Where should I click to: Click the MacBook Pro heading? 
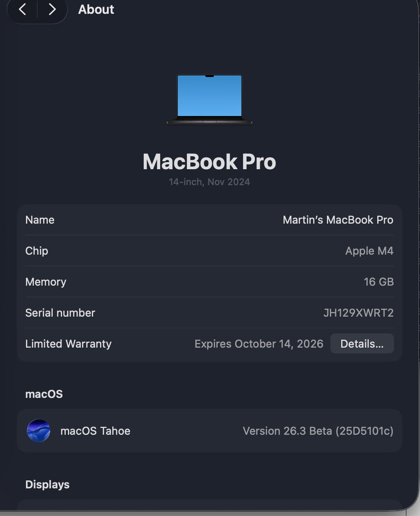tap(209, 162)
